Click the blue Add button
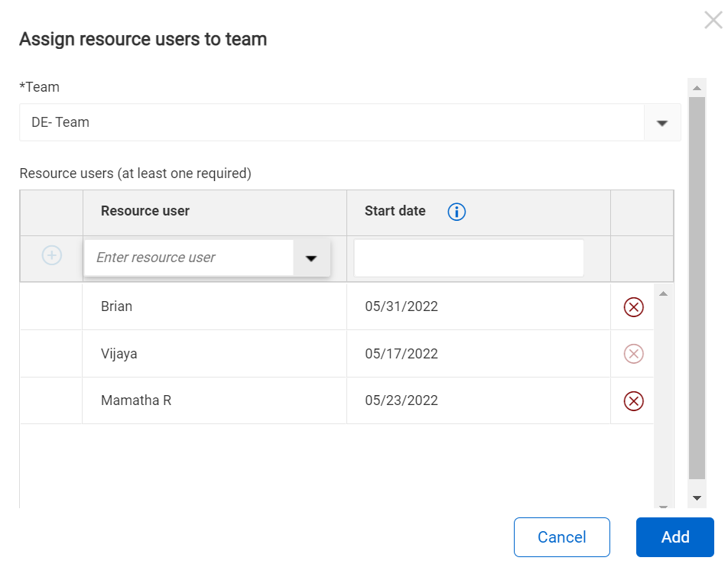 coord(674,537)
